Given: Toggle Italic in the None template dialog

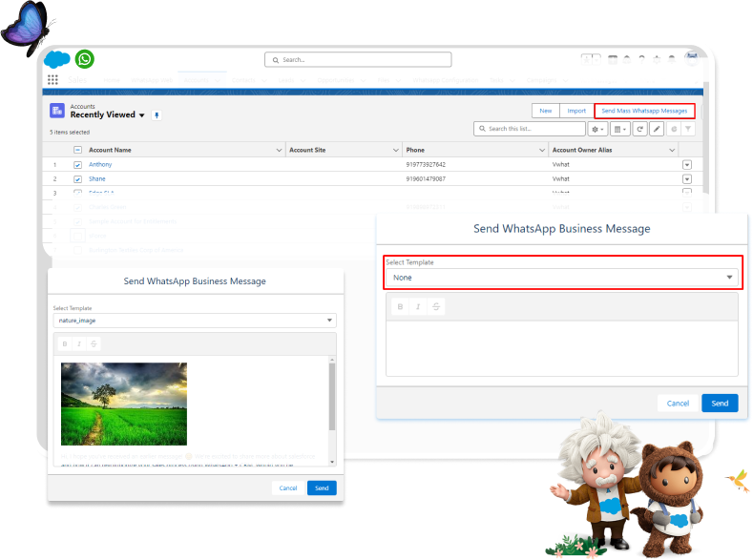Looking at the screenshot, I should click(x=418, y=306).
